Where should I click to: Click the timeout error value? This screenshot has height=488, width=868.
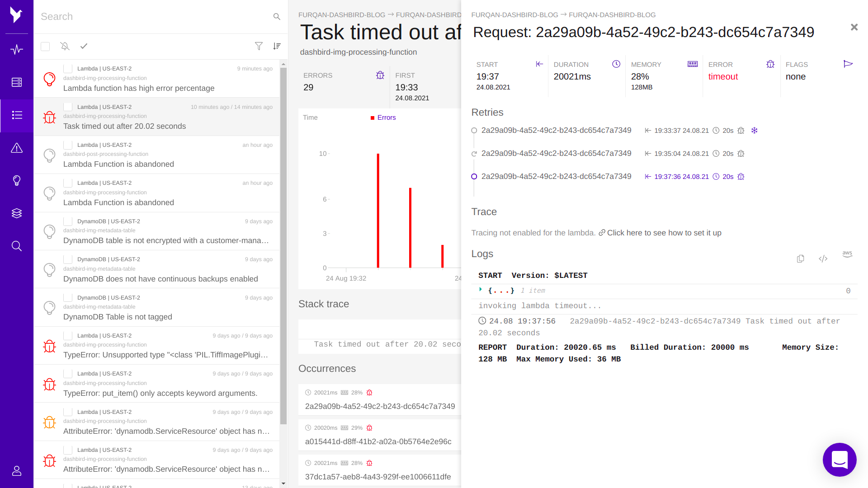pos(723,77)
